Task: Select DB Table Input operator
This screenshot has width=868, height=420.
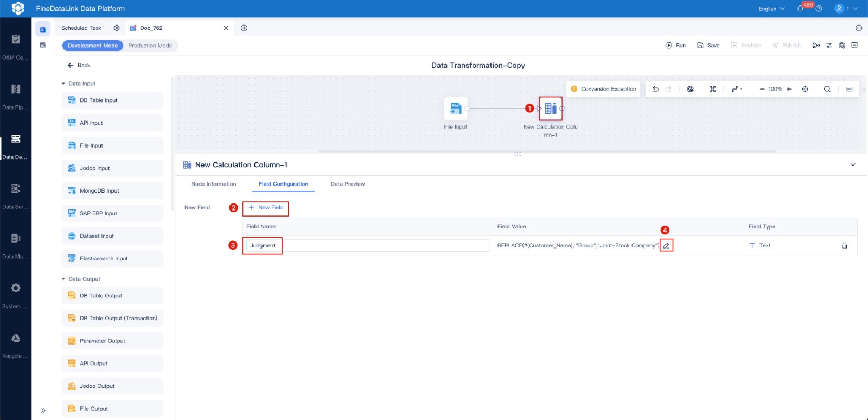Action: 112,100
